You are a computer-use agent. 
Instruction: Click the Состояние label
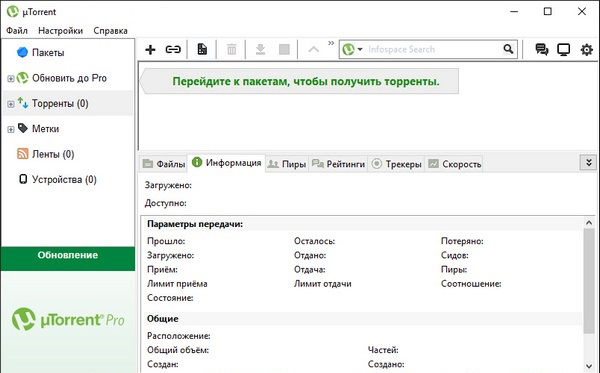[x=170, y=298]
